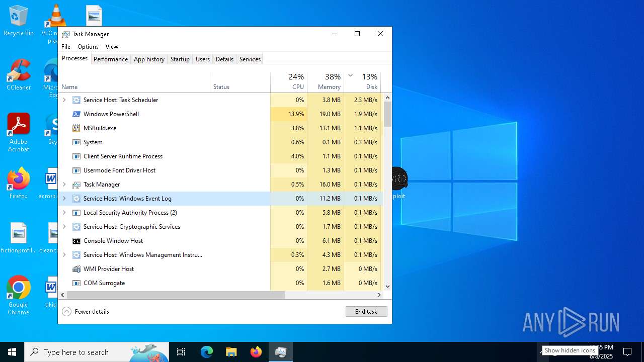Click the End task button
This screenshot has width=644, height=362.
366,312
